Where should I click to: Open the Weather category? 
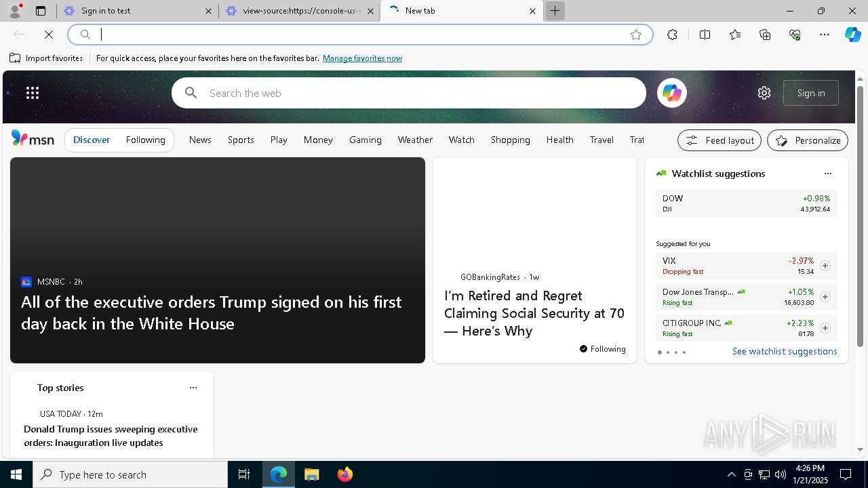click(x=415, y=140)
